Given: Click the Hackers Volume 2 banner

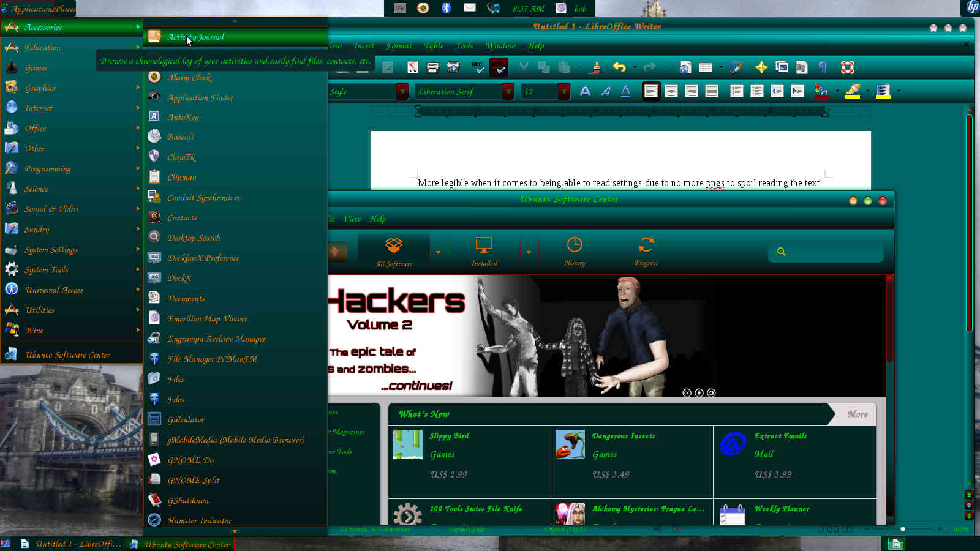Looking at the screenshot, I should click(x=606, y=335).
